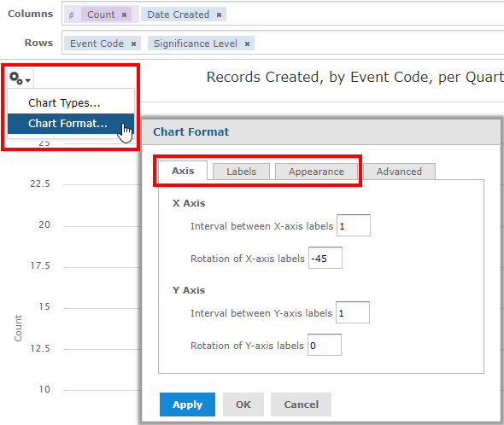Click the hash icon beside Count
Viewport: 504px width, 425px height.
pos(72,15)
